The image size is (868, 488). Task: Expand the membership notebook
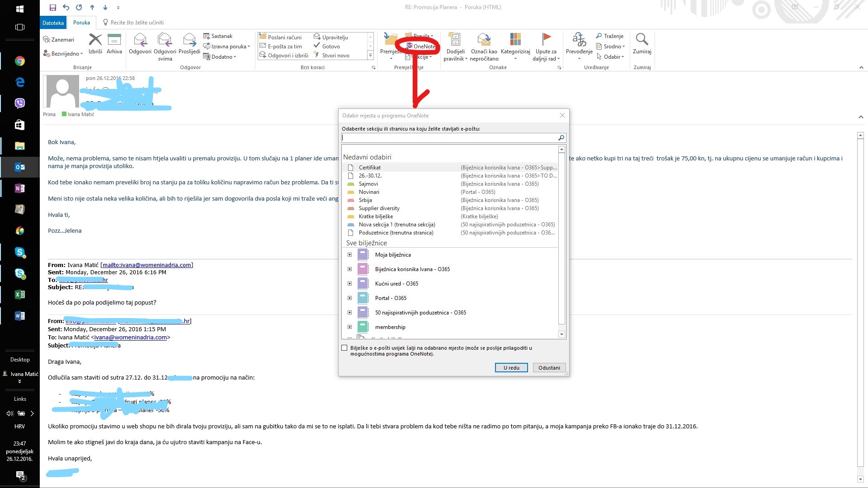pyautogui.click(x=349, y=327)
